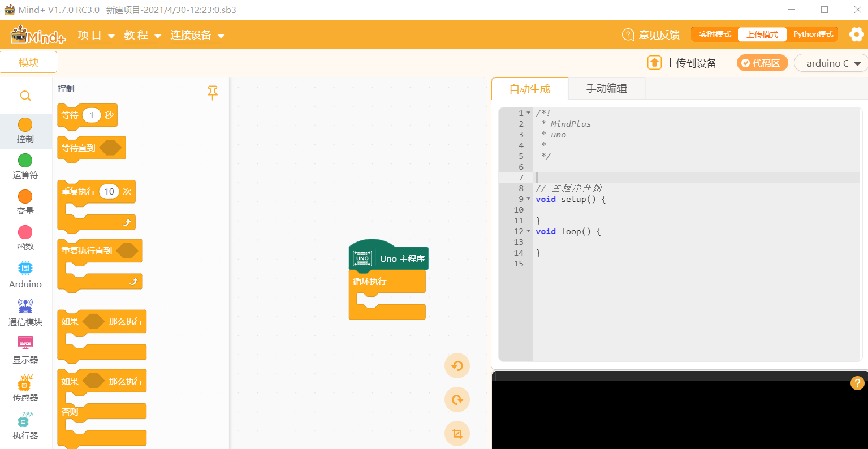Maximize the Mind+ window
The image size is (868, 449).
(x=824, y=10)
